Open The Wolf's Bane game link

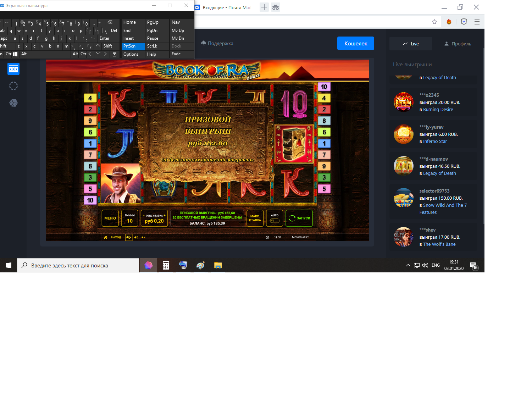point(439,244)
